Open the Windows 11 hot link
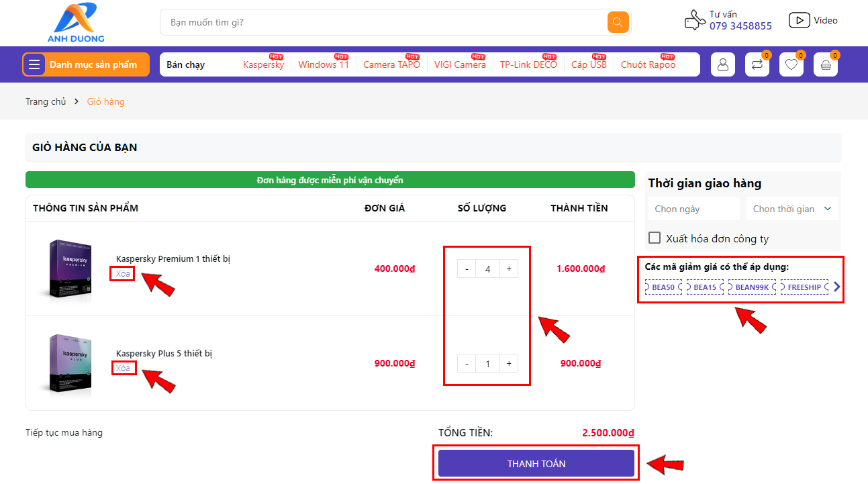Screen dimensions: 868x484 tap(324, 64)
